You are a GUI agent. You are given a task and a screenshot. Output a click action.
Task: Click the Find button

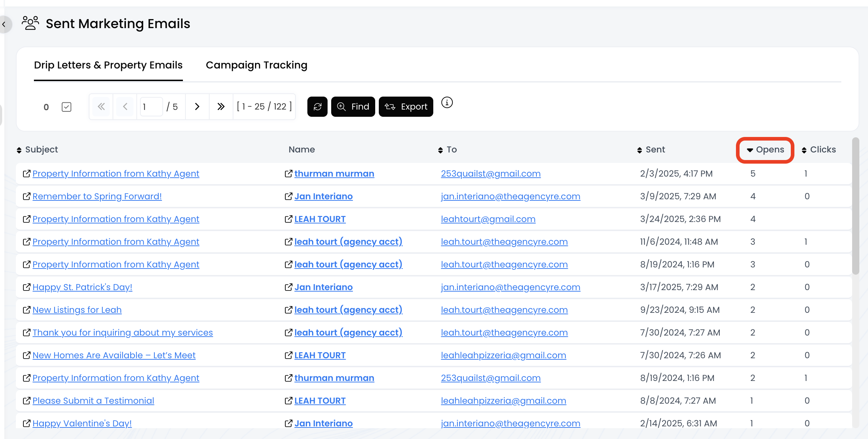353,107
